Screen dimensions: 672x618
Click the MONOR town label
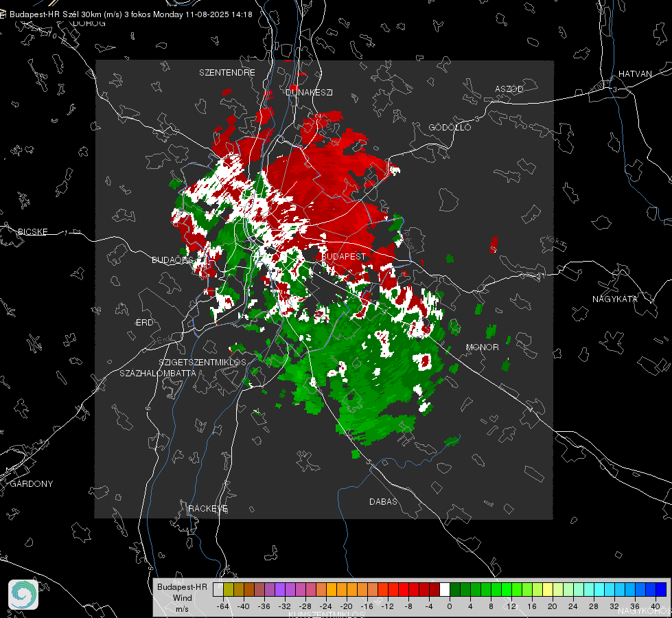[x=482, y=347]
